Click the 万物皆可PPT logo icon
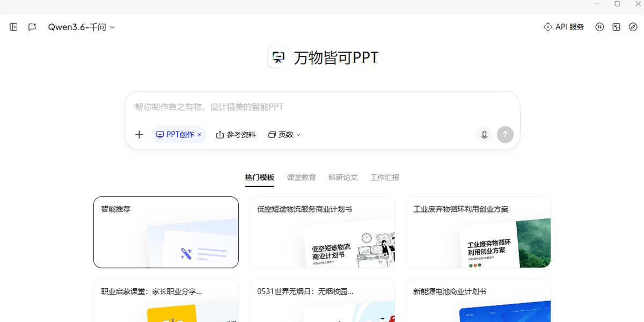 pyautogui.click(x=279, y=57)
